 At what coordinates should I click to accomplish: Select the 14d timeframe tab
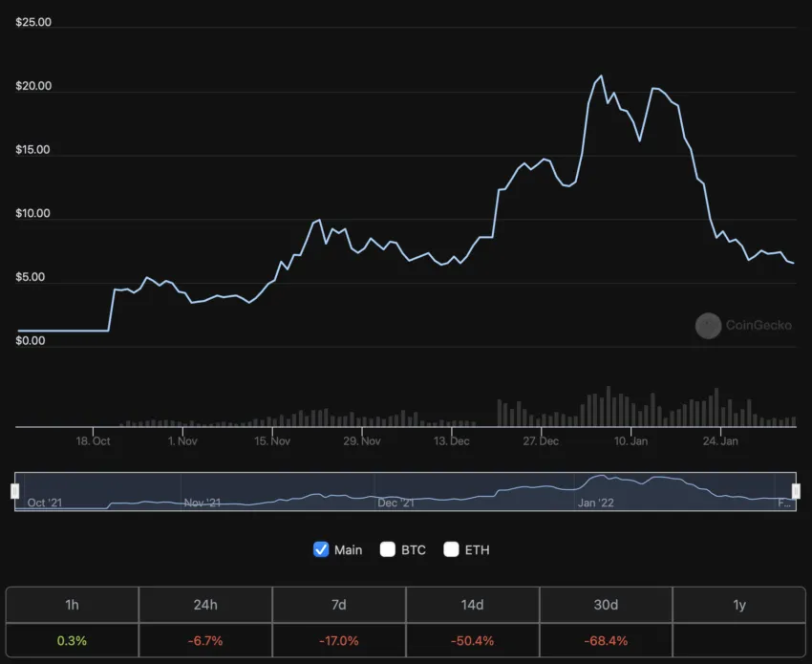coord(472,605)
